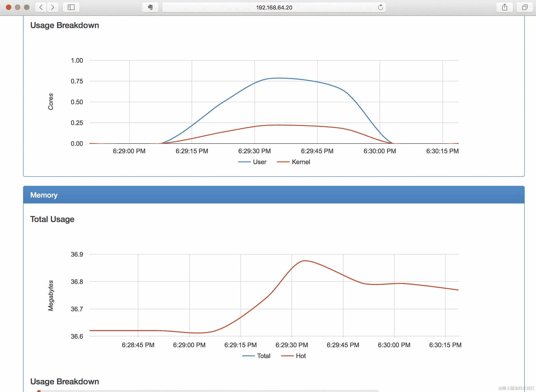Click the Safari back arrow button
This screenshot has height=392, width=536.
point(41,7)
